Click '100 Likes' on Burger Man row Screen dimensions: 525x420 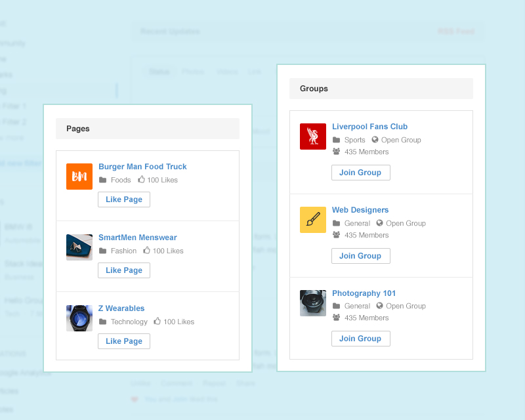pyautogui.click(x=162, y=180)
